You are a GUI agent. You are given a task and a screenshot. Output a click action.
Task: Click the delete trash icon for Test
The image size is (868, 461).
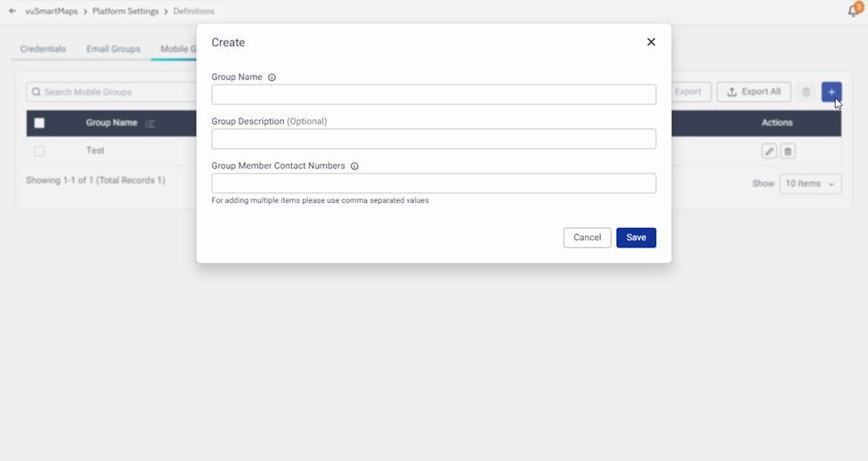788,151
